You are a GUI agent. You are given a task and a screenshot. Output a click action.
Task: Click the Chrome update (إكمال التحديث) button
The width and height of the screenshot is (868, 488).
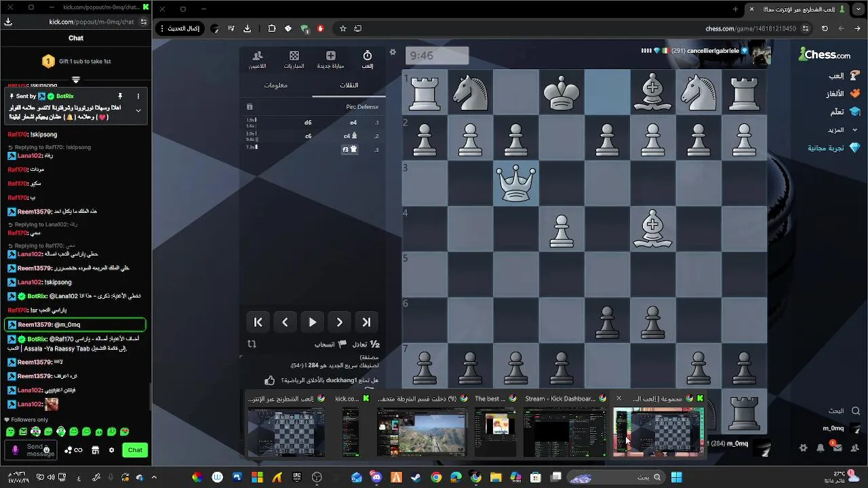[180, 28]
